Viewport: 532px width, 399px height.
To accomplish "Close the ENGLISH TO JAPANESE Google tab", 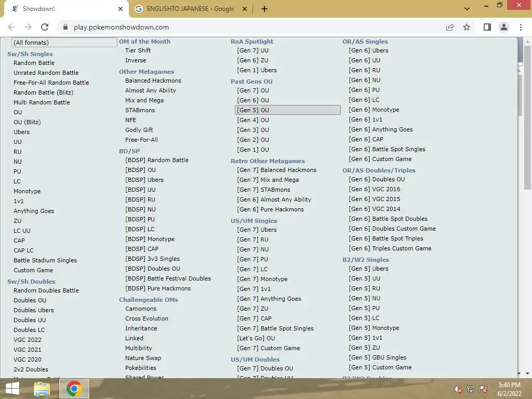I will click(x=244, y=9).
